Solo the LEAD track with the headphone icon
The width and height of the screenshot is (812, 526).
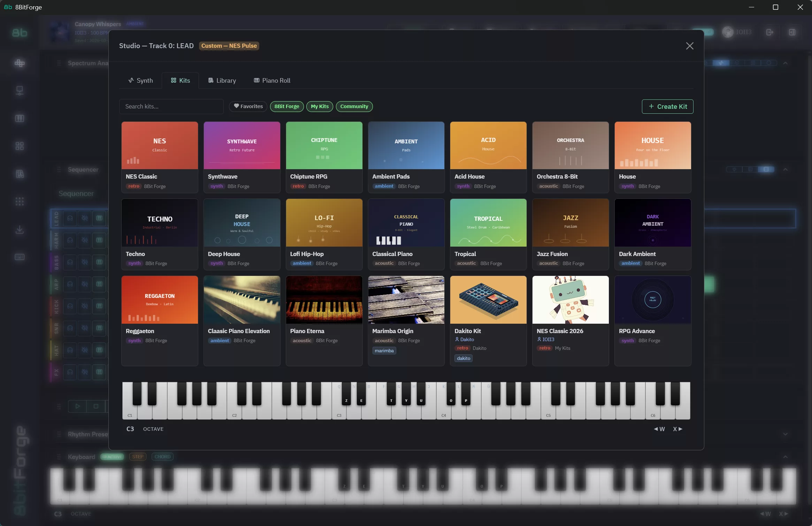[70, 218]
